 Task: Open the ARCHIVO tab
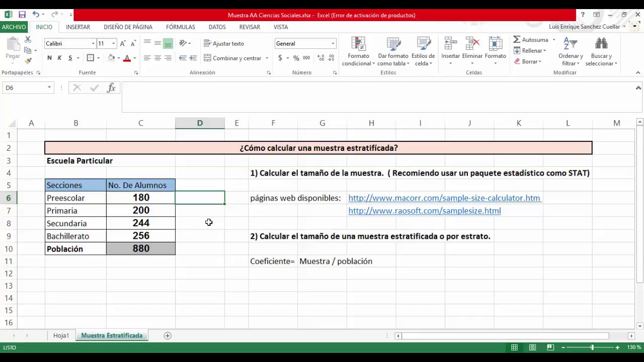pyautogui.click(x=14, y=27)
